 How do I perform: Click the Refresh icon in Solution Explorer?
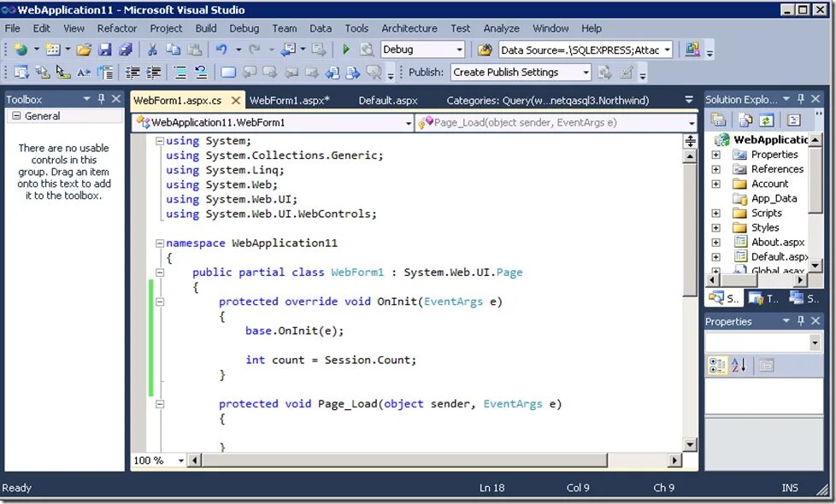click(x=767, y=120)
